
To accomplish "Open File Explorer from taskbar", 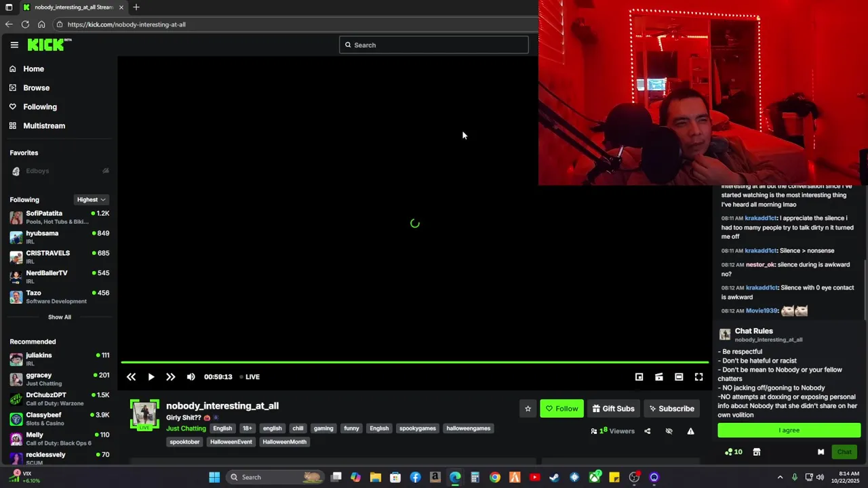I will [375, 477].
